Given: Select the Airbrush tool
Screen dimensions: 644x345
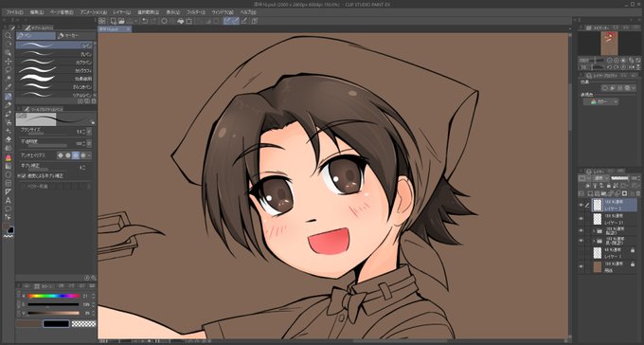Looking at the screenshot, I should (8, 122).
